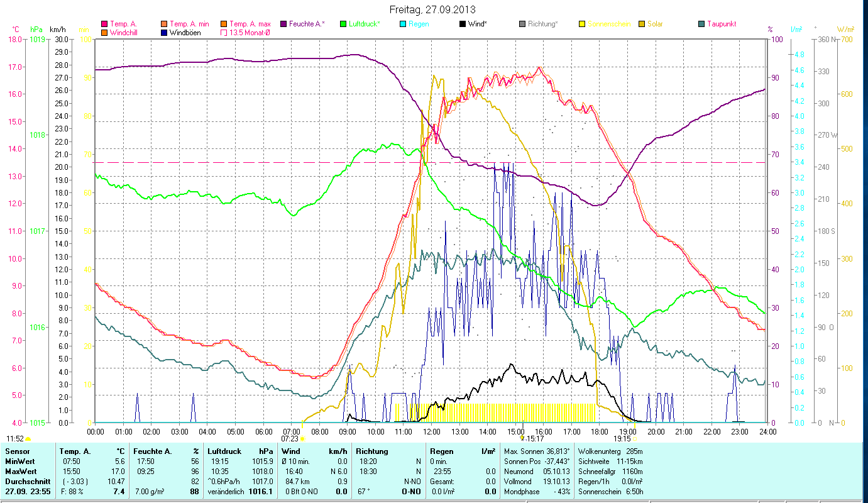Click the MaxWert row label
Image resolution: width=868 pixels, height=503 pixels.
click(x=21, y=471)
